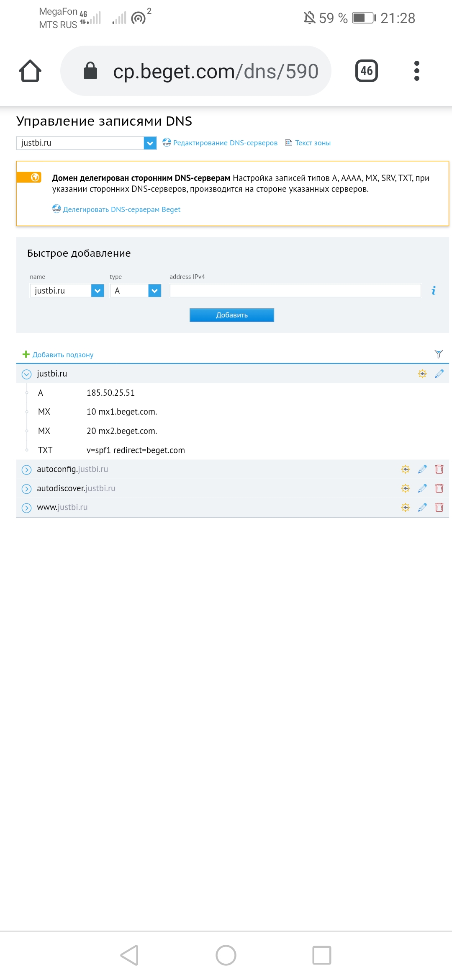The height and width of the screenshot is (980, 452).
Task: Delete the www.justbi.ru subzone
Action: tap(439, 508)
